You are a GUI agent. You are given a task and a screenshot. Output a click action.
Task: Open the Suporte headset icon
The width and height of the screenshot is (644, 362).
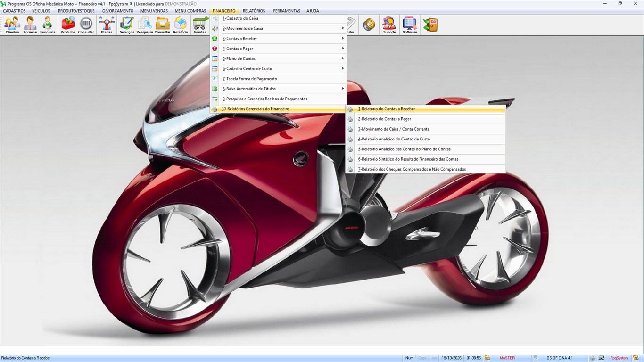pos(389,25)
